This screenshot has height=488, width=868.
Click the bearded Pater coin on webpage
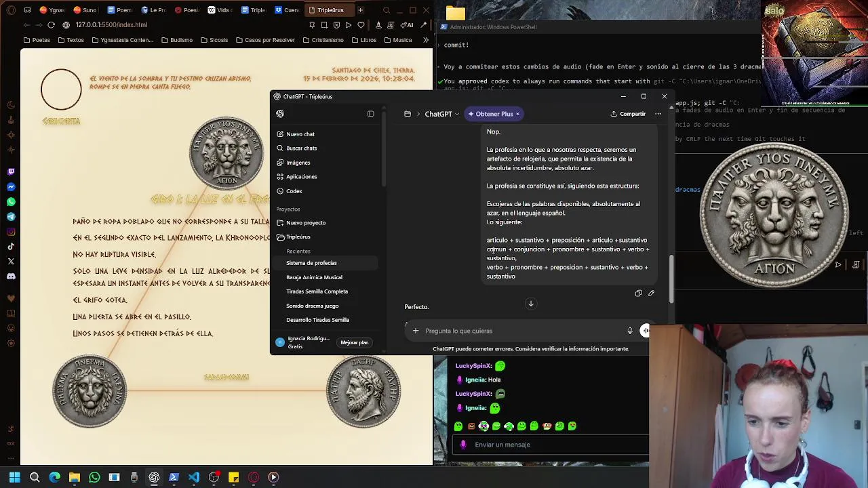tap(363, 391)
